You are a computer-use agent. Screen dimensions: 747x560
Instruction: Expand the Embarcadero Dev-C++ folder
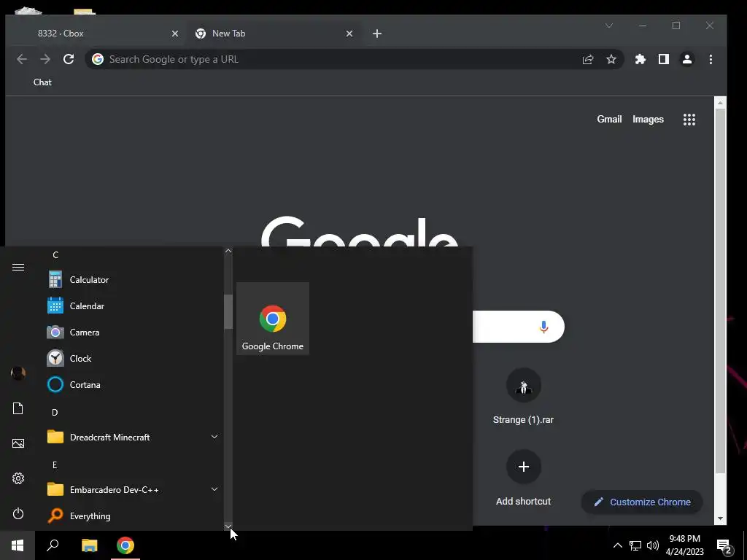(133, 489)
